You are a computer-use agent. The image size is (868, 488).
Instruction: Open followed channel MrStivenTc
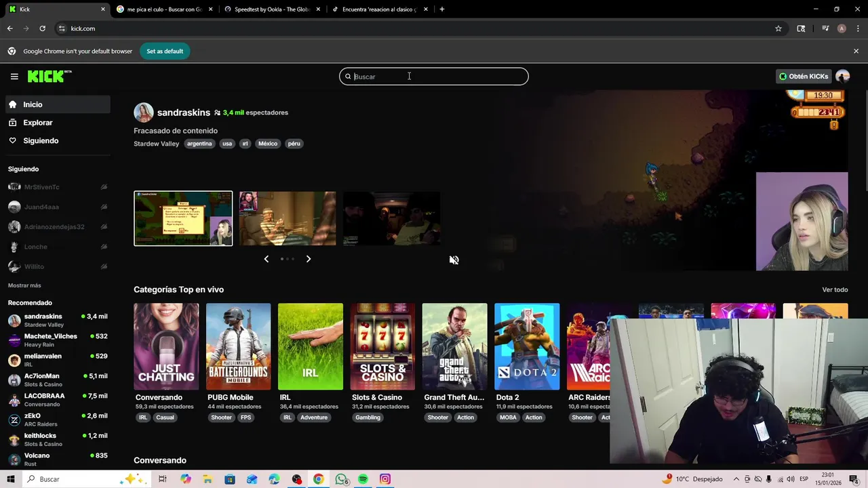[58, 187]
